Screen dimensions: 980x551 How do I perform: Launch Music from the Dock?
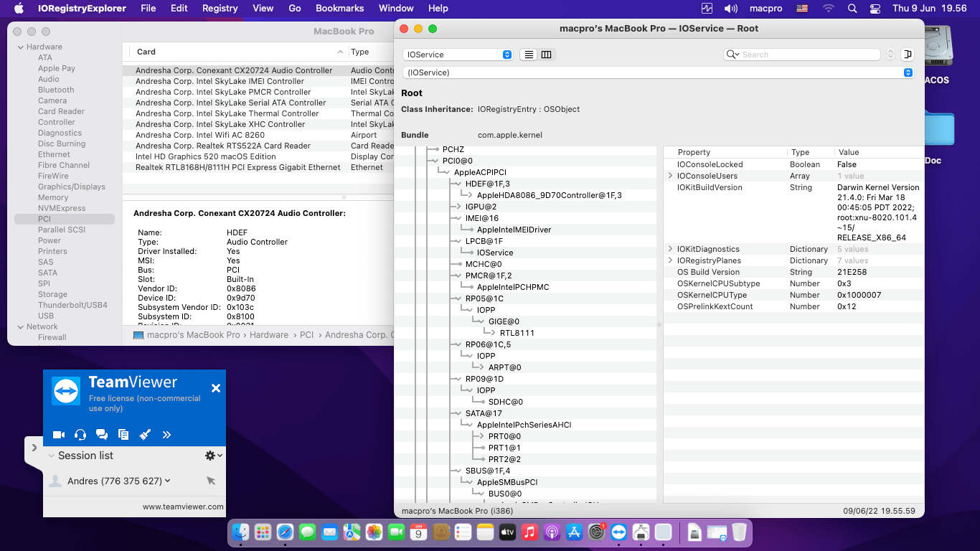pos(530,532)
